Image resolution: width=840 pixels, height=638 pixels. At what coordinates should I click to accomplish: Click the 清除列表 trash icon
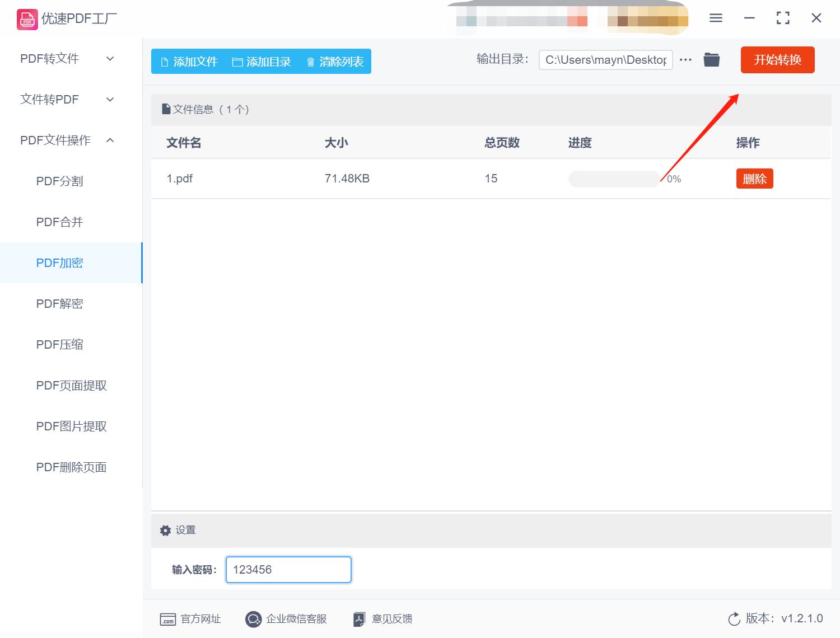[x=311, y=62]
